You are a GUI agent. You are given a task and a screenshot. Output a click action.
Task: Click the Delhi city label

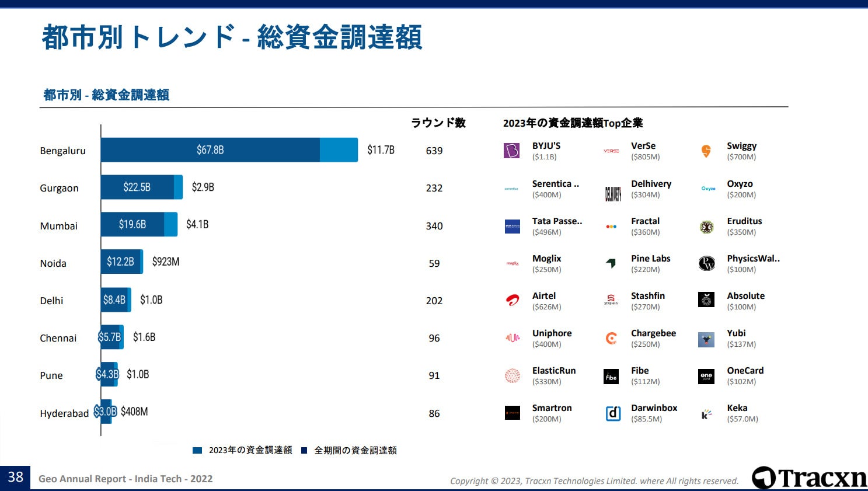(x=51, y=301)
